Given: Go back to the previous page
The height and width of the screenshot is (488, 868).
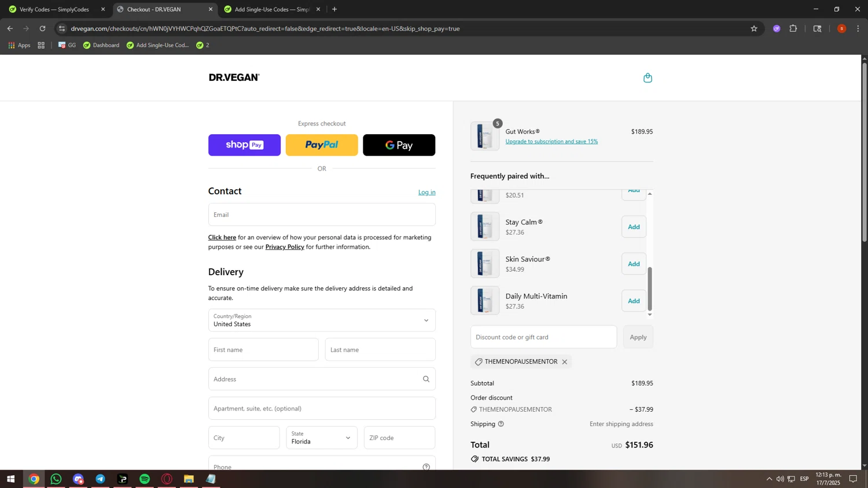Looking at the screenshot, I should (10, 28).
